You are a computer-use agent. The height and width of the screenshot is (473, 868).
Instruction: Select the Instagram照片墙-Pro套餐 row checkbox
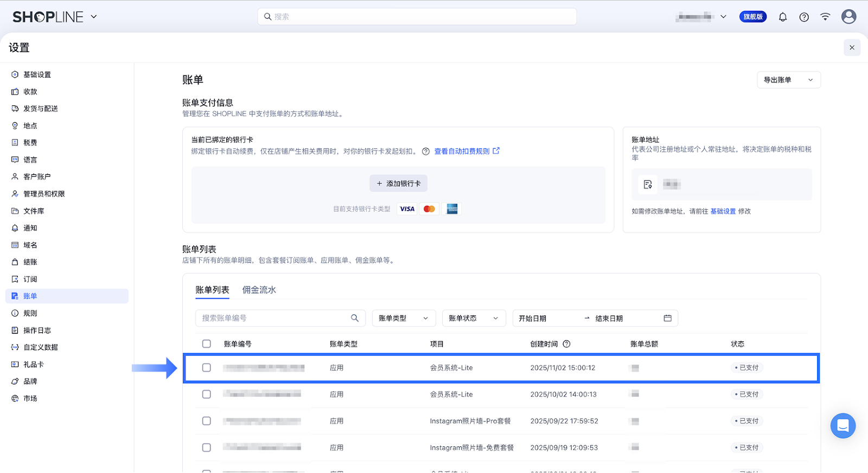point(207,421)
